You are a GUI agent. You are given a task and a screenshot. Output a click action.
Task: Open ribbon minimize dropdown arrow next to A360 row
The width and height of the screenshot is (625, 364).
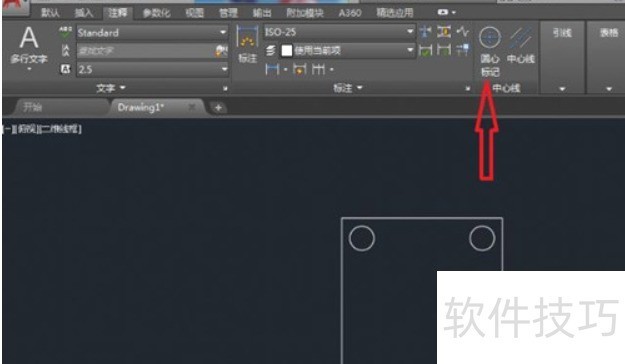tap(454, 12)
